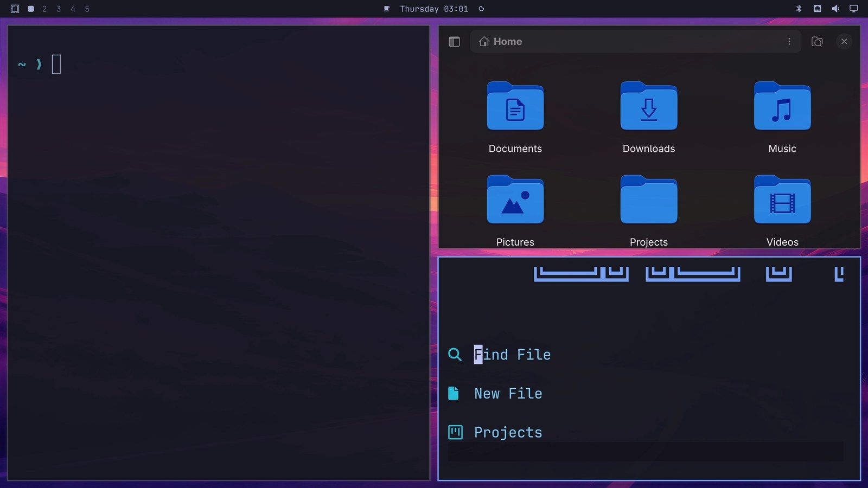Image resolution: width=868 pixels, height=488 pixels.
Task: Close the file manager window
Action: tap(844, 41)
